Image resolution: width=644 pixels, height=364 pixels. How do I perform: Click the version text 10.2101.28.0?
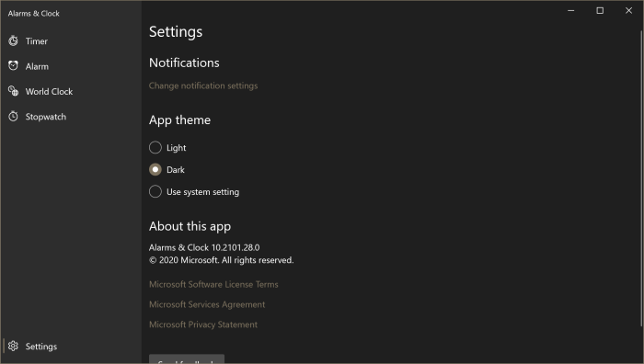(x=236, y=247)
